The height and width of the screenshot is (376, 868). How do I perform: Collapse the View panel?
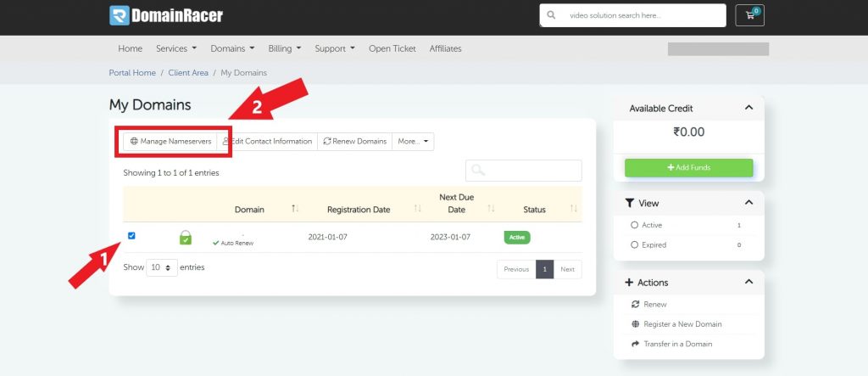[748, 202]
